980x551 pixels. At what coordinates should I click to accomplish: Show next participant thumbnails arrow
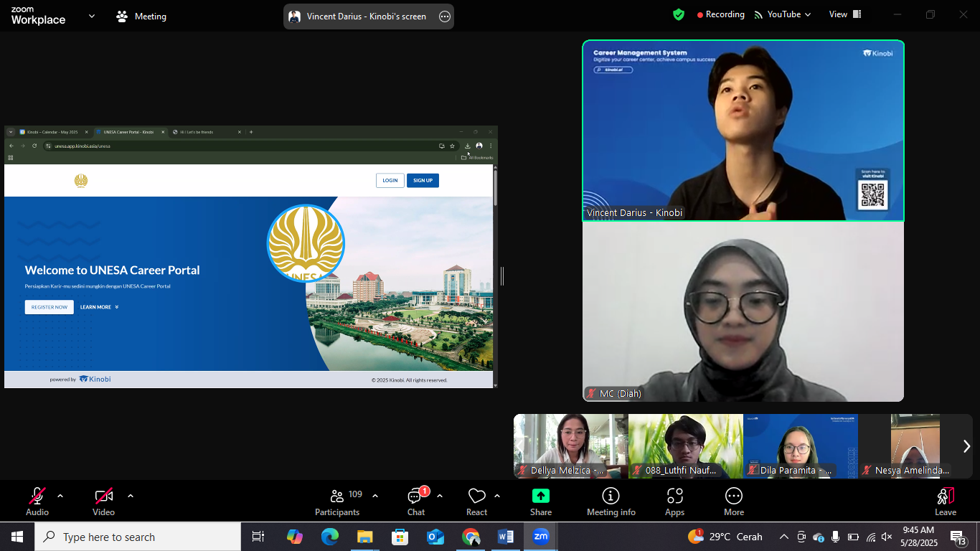pyautogui.click(x=966, y=446)
